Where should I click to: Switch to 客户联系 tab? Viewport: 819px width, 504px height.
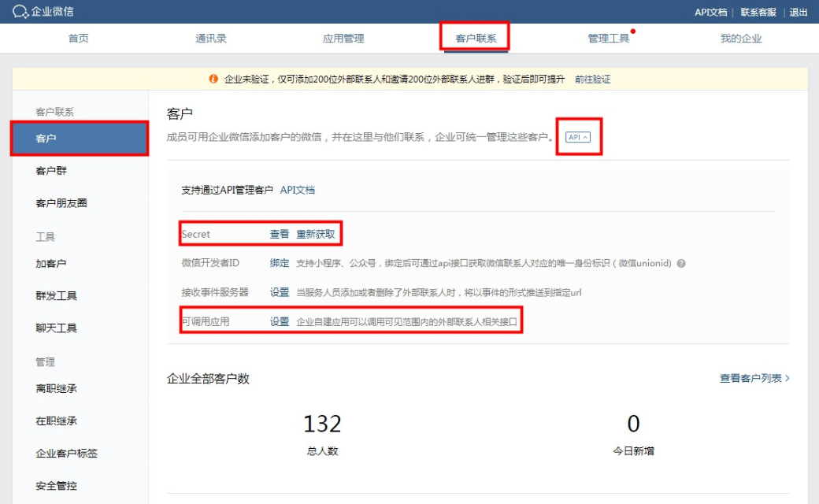click(x=476, y=38)
